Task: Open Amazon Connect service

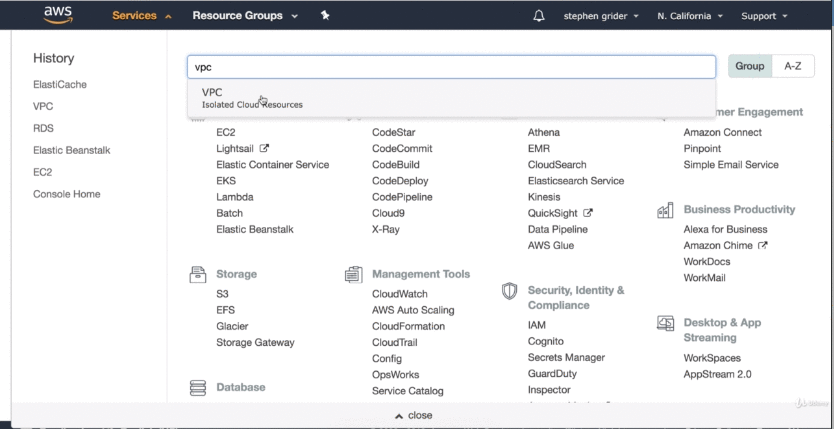Action: coord(722,132)
